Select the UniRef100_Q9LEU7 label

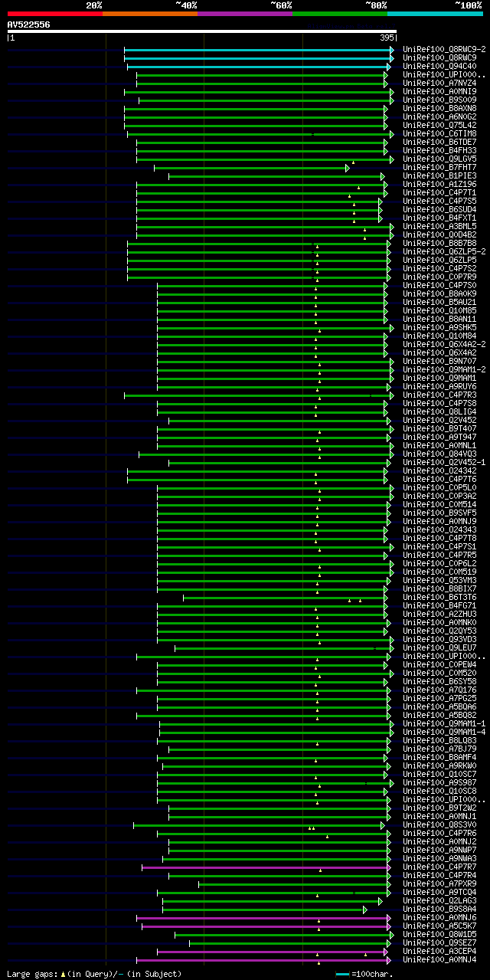coord(440,647)
